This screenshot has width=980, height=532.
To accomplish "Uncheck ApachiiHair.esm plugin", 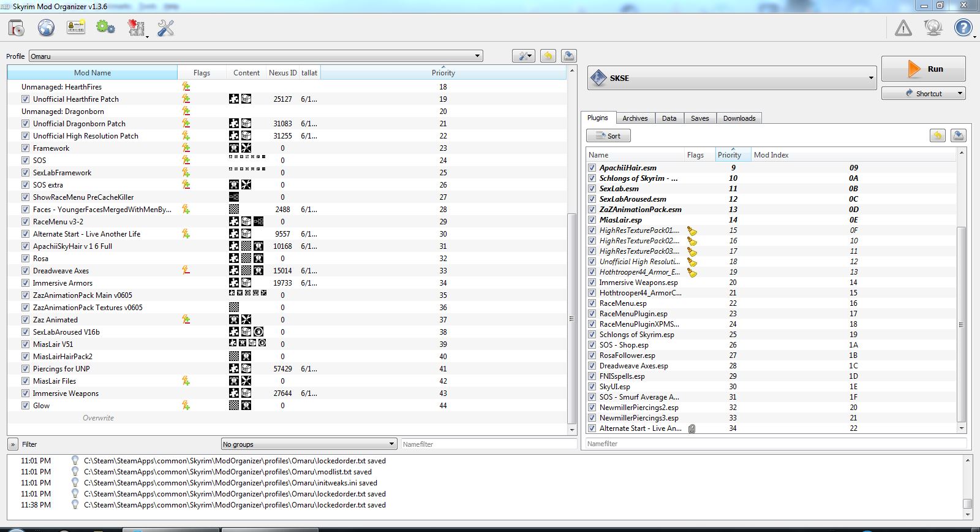I will 592,167.
